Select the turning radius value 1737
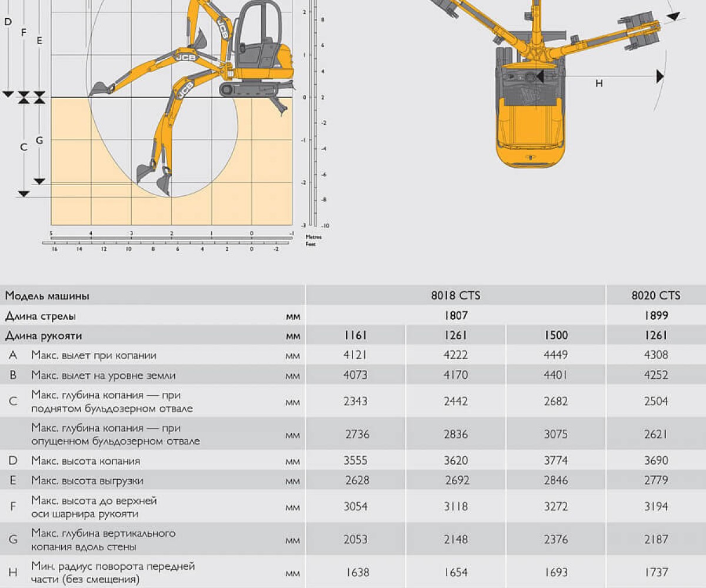This screenshot has width=706, height=588. 655,572
